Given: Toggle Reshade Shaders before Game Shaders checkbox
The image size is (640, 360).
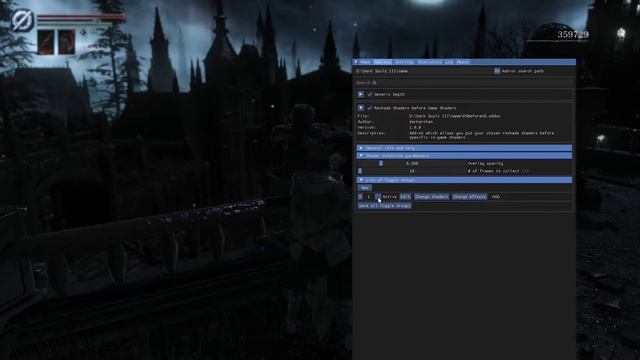Looking at the screenshot, I should [369, 108].
